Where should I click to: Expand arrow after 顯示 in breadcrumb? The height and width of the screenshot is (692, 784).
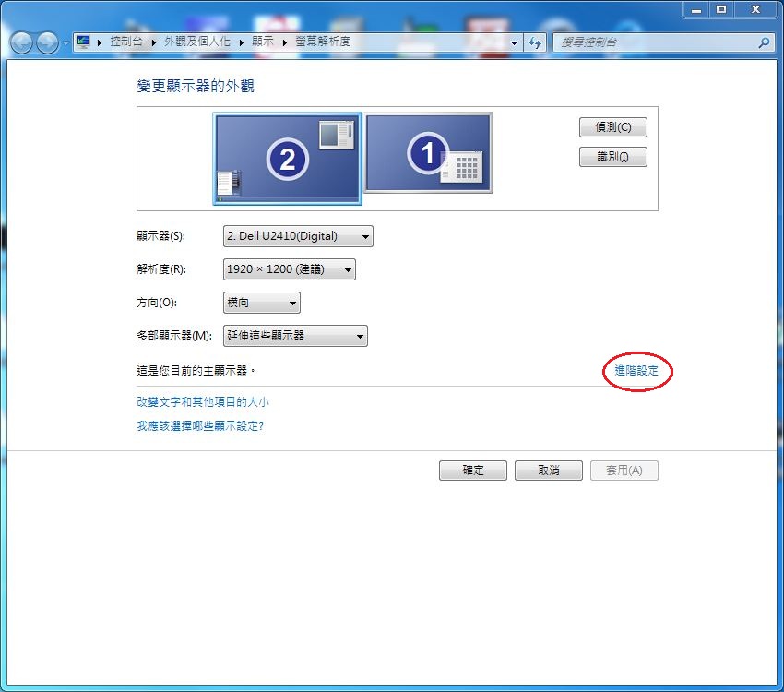point(284,42)
